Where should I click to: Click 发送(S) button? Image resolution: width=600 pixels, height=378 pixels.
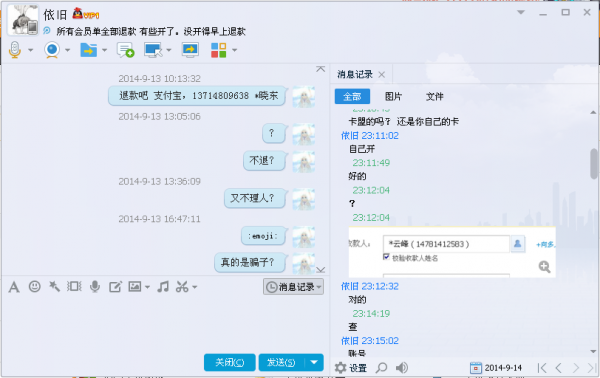[x=282, y=362]
